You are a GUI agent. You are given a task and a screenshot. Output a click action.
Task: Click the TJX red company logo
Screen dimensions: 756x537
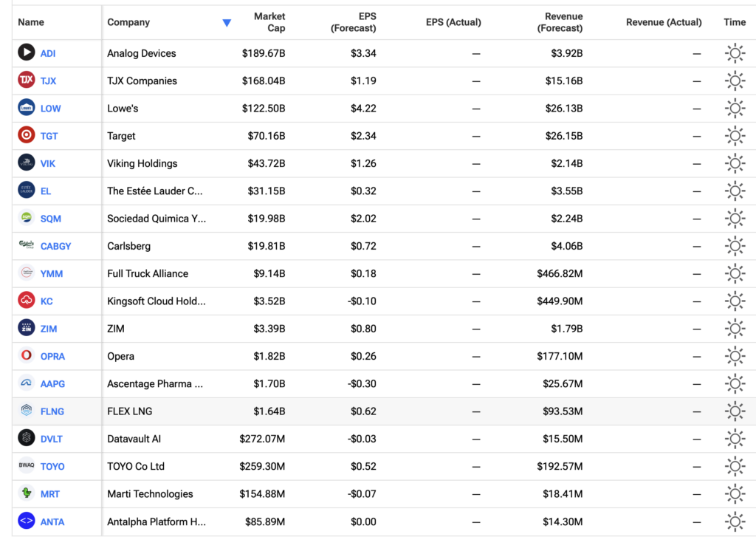(27, 80)
